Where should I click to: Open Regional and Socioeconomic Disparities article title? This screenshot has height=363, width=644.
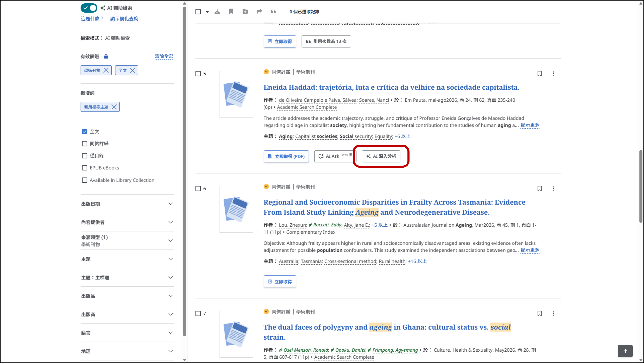coord(394,207)
